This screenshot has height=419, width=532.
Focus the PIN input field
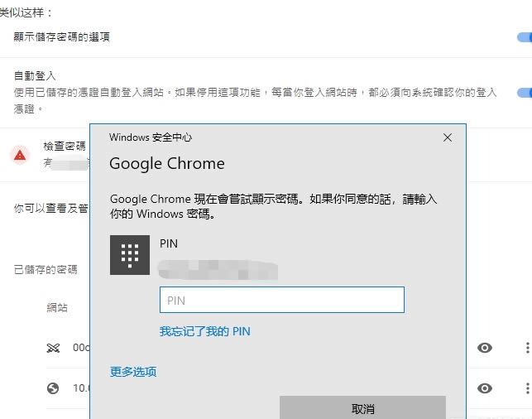[x=281, y=300]
